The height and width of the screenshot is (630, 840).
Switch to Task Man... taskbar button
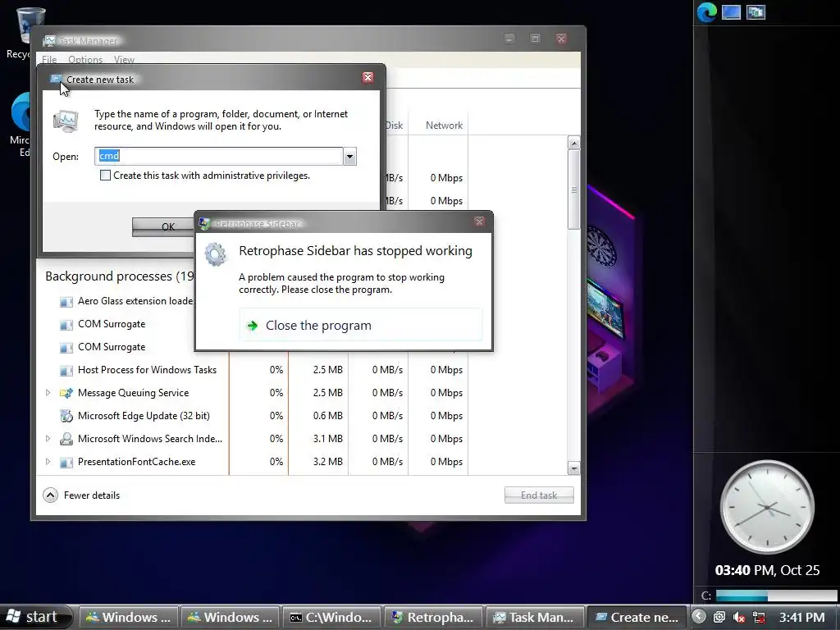click(x=534, y=617)
